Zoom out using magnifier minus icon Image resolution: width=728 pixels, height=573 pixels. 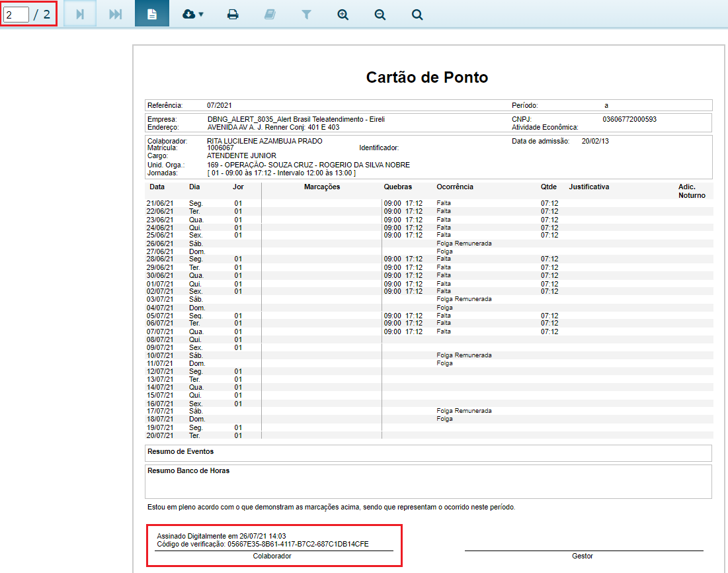[380, 14]
